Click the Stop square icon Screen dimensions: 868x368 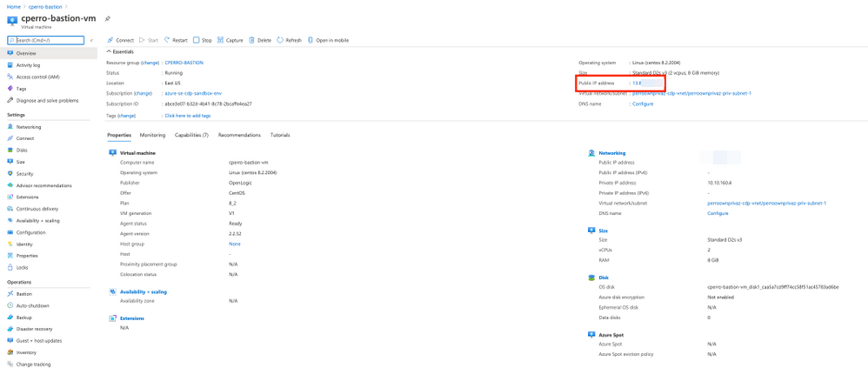click(x=196, y=40)
